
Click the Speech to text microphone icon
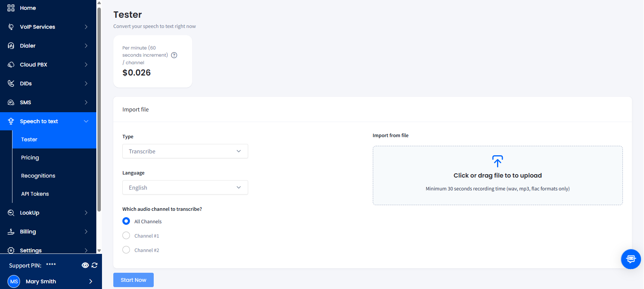coord(11,121)
